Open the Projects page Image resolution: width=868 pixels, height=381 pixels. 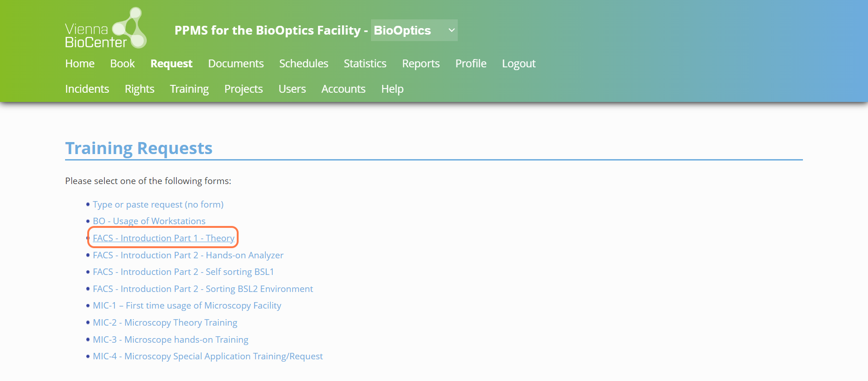point(244,89)
